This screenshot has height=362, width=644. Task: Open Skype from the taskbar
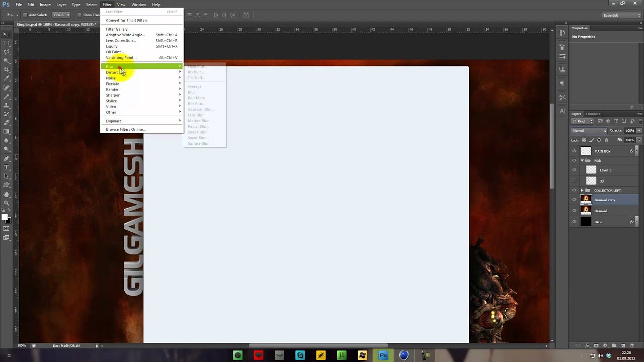click(300, 355)
